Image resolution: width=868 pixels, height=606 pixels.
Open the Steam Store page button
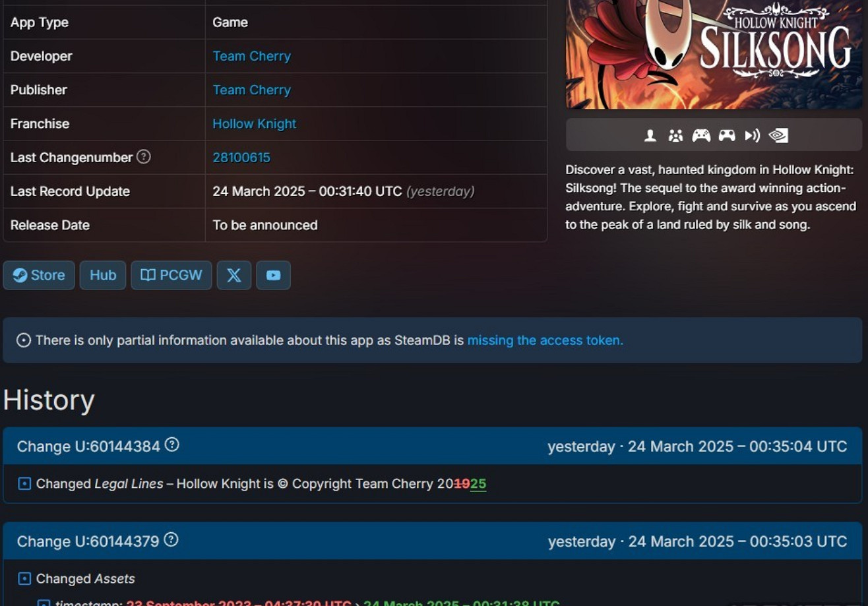point(39,275)
